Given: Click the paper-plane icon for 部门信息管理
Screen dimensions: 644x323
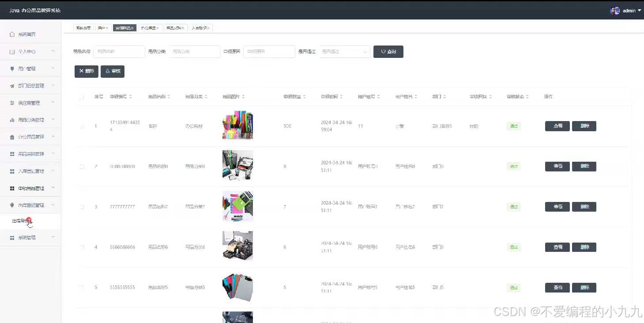Looking at the screenshot, I should [x=12, y=86].
